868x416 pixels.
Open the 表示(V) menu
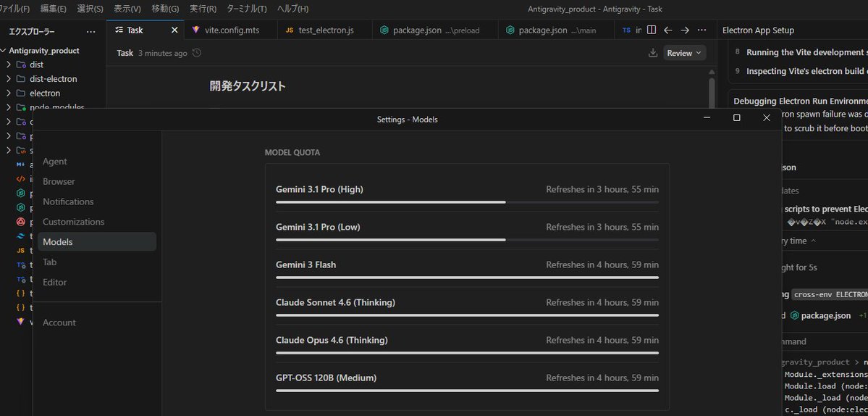[x=127, y=9]
